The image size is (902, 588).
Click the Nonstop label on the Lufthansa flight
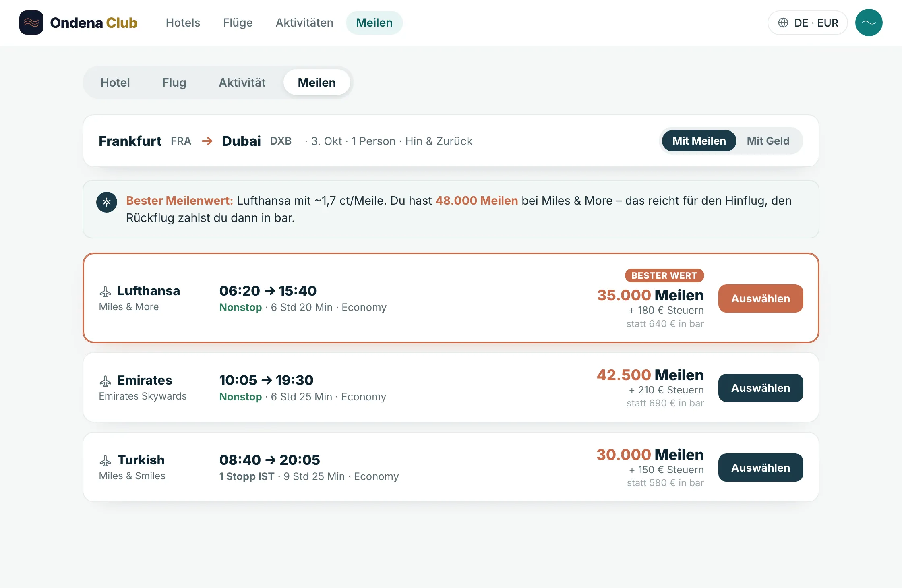[x=241, y=307]
